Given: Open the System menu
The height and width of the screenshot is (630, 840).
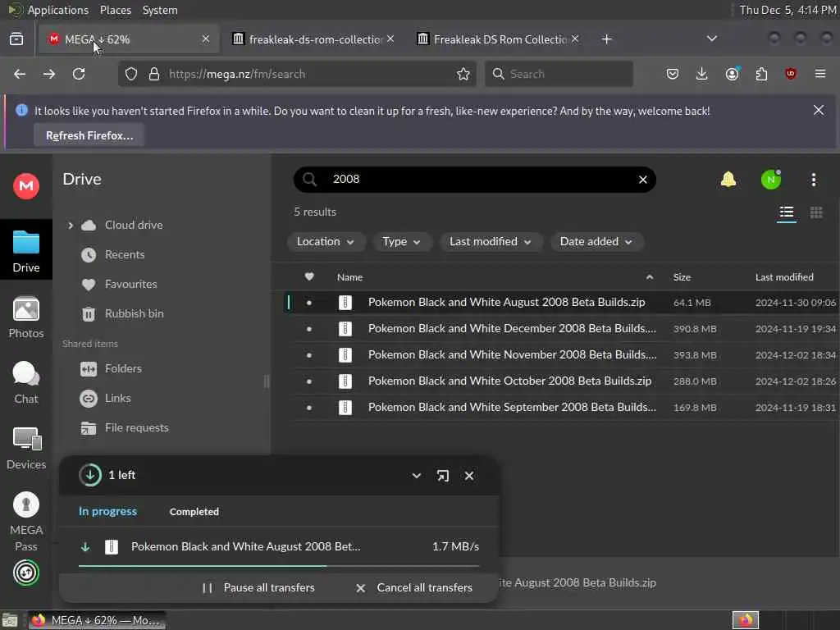Looking at the screenshot, I should click(x=160, y=10).
